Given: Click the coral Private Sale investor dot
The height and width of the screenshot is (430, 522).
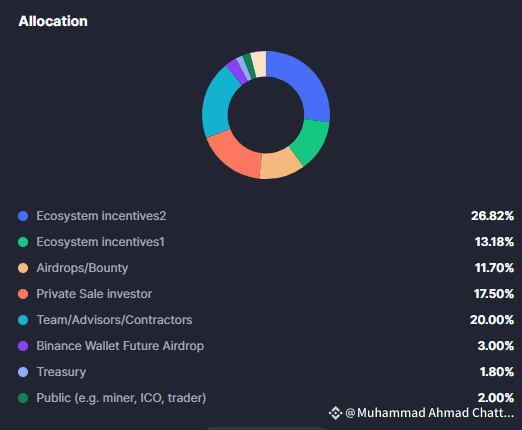Looking at the screenshot, I should [x=23, y=294].
